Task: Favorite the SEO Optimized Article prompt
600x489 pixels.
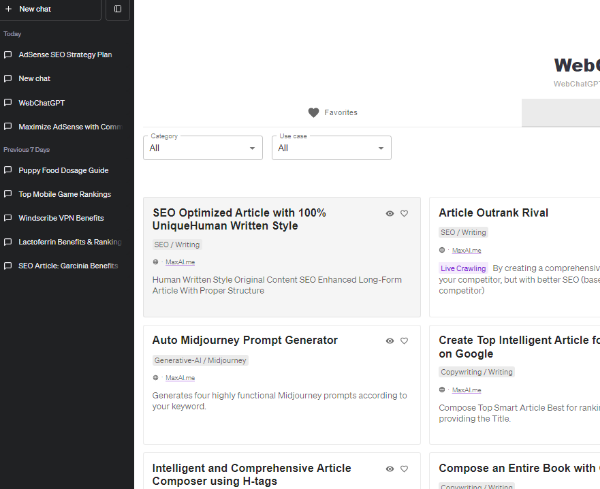Action: click(x=404, y=214)
